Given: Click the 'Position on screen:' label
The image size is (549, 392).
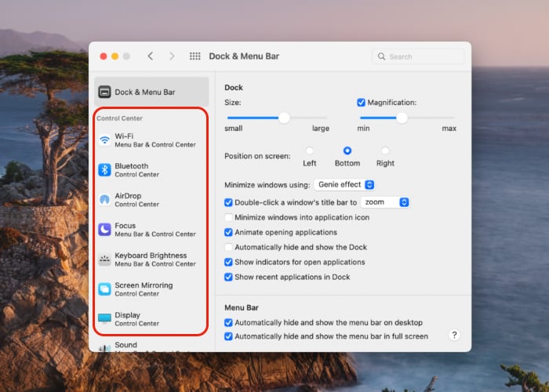Looking at the screenshot, I should pos(257,156).
